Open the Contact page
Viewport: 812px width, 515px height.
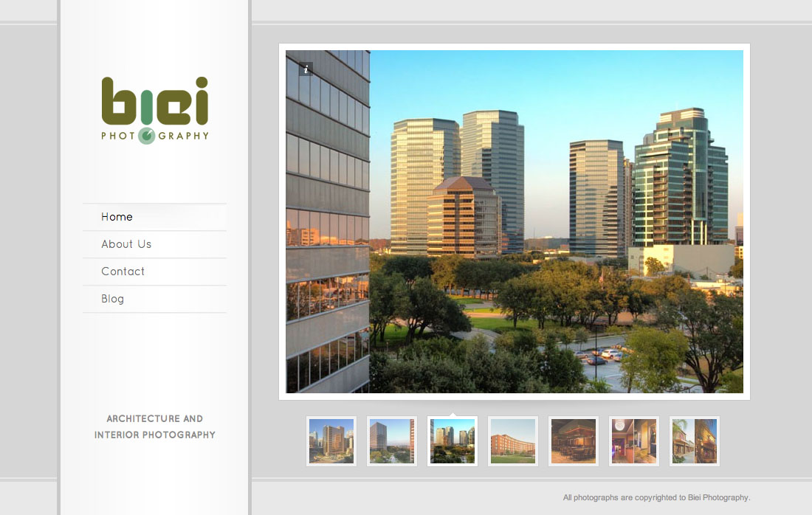click(154, 272)
